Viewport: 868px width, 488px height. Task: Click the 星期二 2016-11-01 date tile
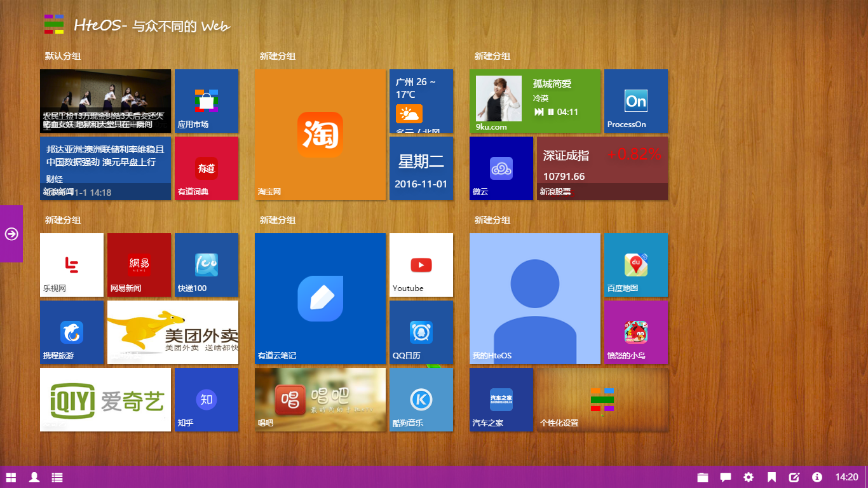[x=421, y=168]
